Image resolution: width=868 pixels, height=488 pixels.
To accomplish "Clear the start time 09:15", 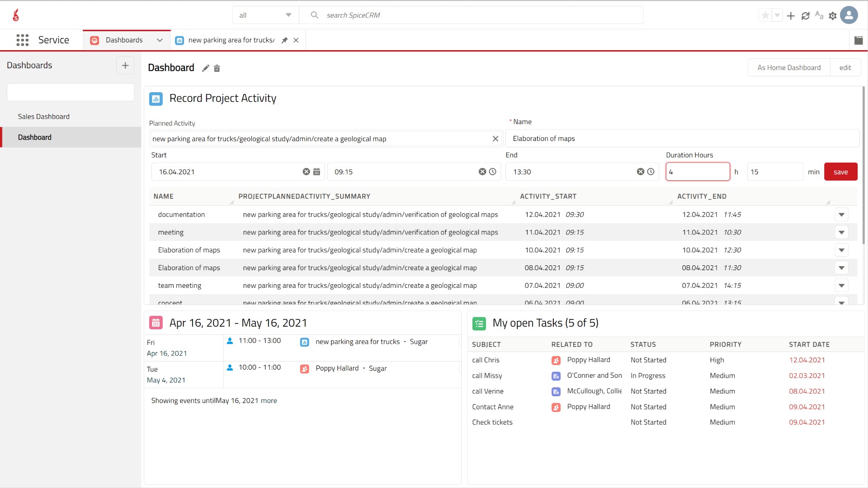I will [482, 172].
